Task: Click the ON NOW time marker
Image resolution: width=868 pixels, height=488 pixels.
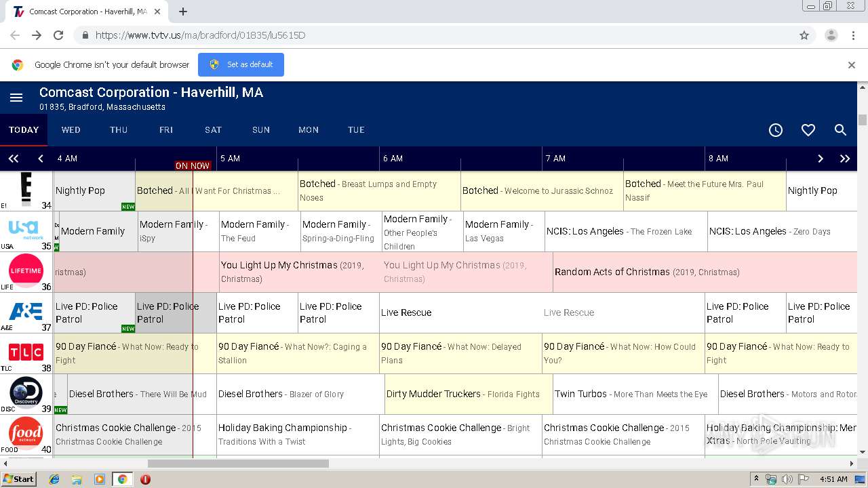Action: (193, 165)
